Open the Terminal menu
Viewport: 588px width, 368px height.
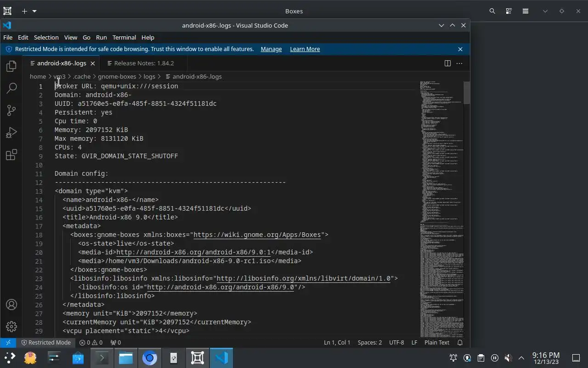click(124, 37)
